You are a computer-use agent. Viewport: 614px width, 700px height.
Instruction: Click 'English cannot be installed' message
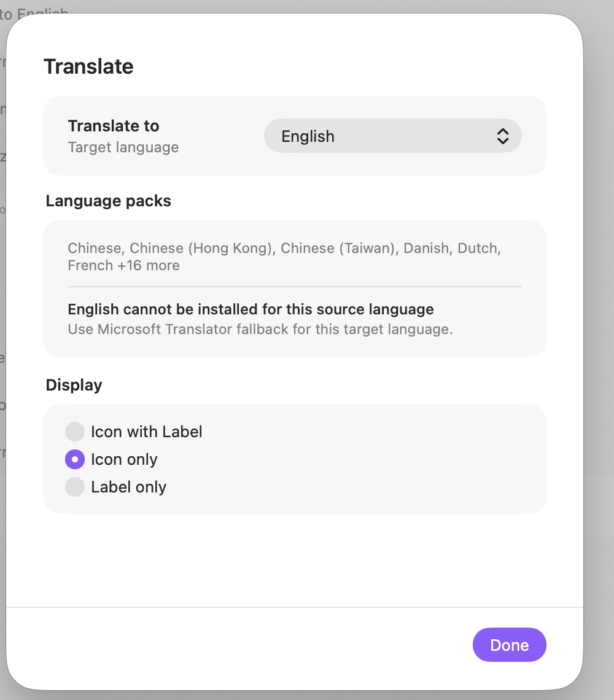click(251, 309)
